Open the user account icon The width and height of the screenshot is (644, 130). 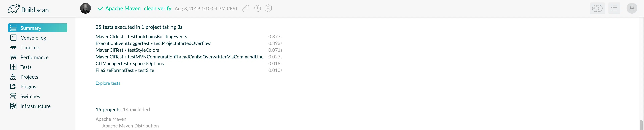pyautogui.click(x=632, y=8)
